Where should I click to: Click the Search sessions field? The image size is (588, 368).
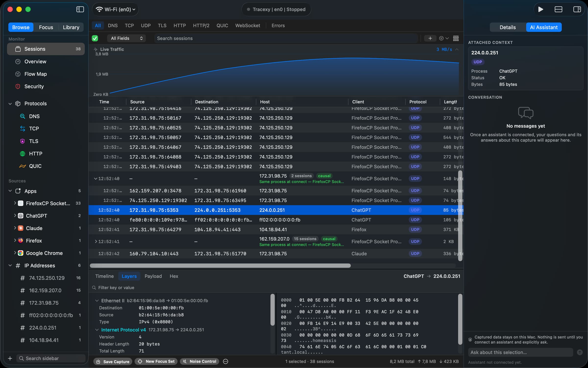[286, 38]
